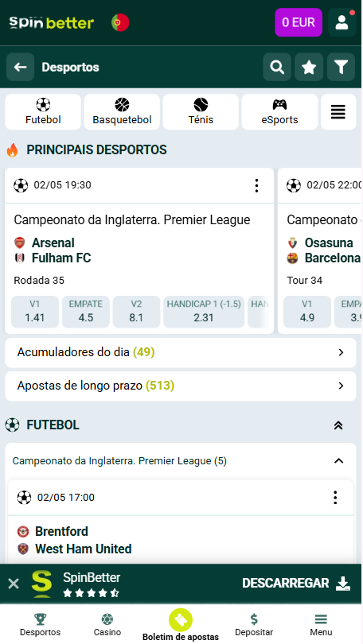
Task: Tap the 0 EUR balance button
Action: pos(299,22)
